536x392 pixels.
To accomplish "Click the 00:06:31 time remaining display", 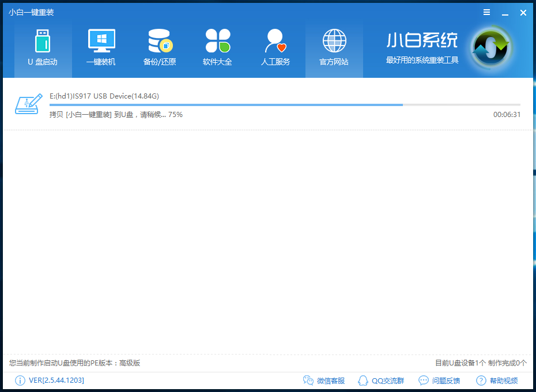I will coord(507,115).
